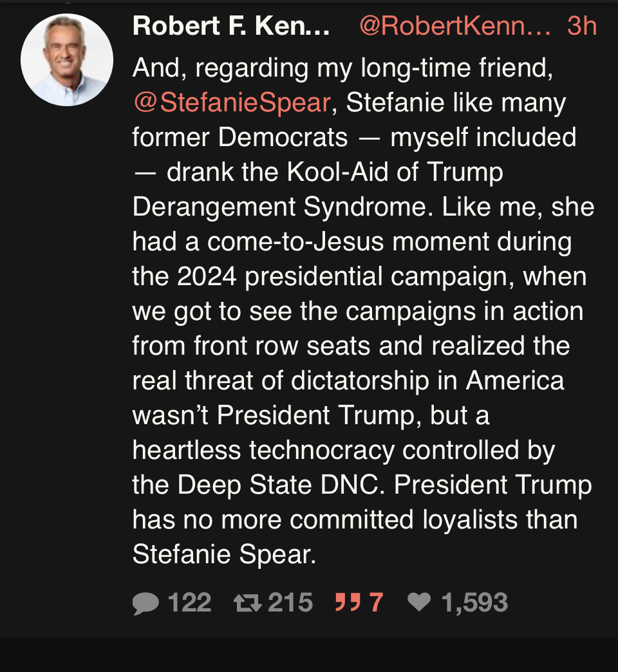Click the 1,593 likes count
Screen dimensions: 618x672
tap(474, 603)
